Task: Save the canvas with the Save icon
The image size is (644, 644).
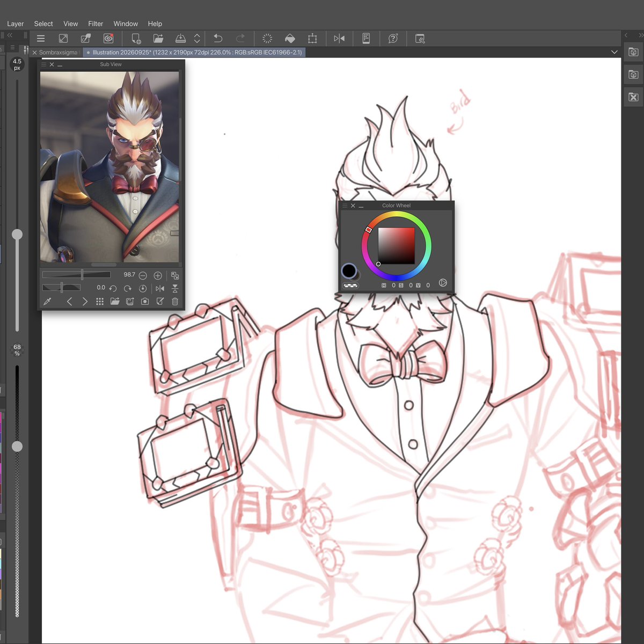Action: 181,39
